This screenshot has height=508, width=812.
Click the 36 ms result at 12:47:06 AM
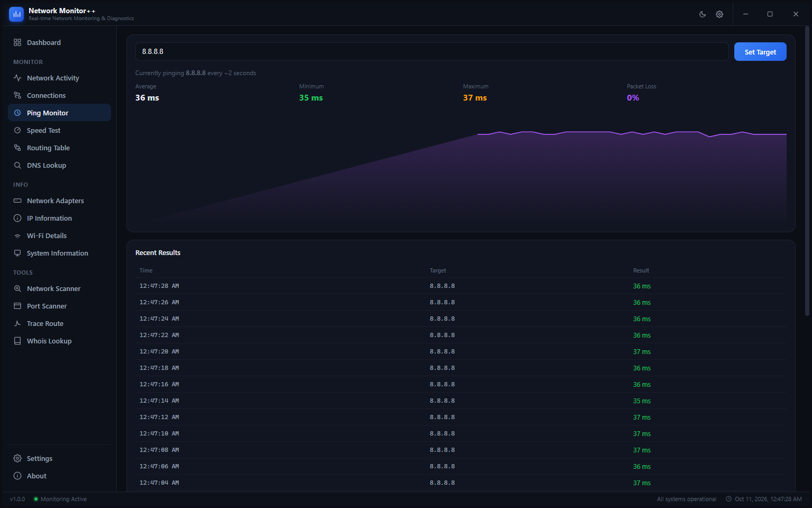click(x=642, y=467)
